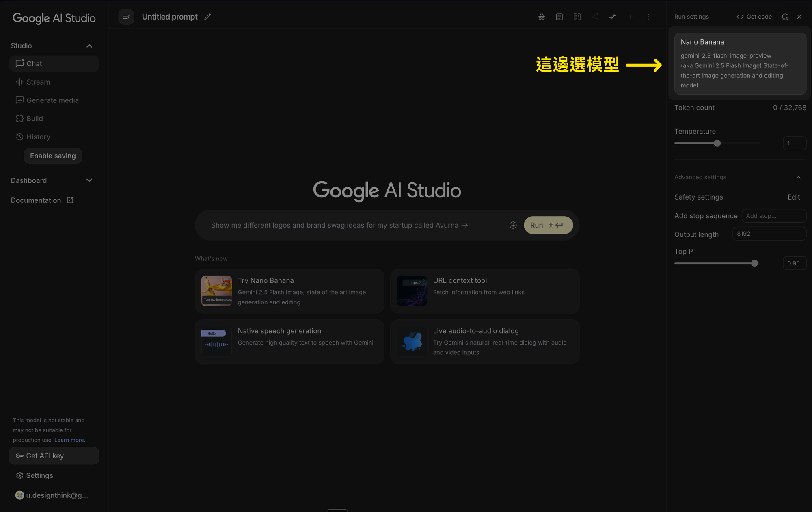Edit the Untitled prompt title pencil
This screenshot has height=512, width=812.
pyautogui.click(x=207, y=17)
